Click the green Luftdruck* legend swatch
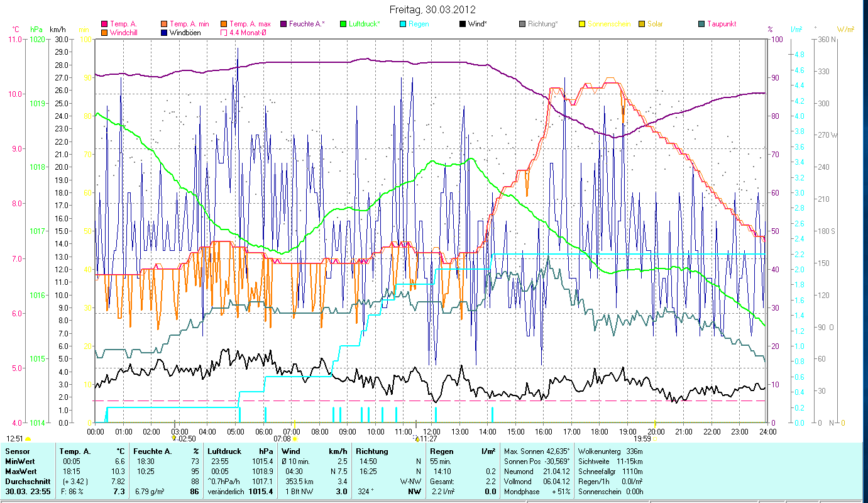Image resolution: width=868 pixels, height=503 pixels. coord(343,25)
